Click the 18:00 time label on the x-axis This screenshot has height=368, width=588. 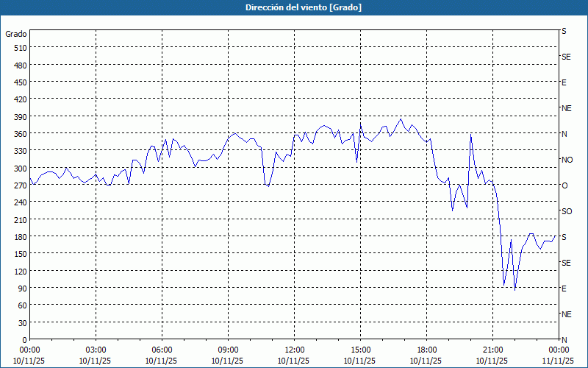(426, 350)
